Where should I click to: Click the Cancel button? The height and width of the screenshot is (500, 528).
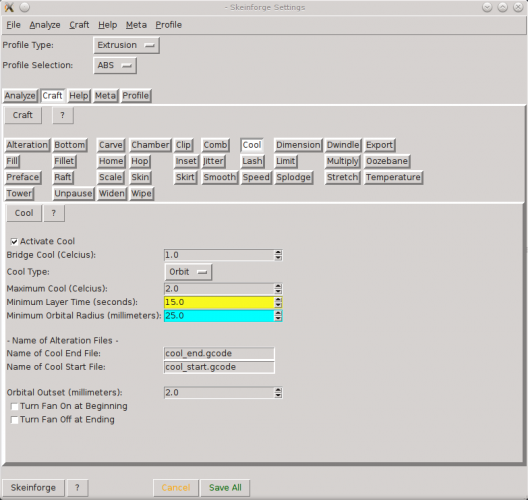tap(176, 488)
